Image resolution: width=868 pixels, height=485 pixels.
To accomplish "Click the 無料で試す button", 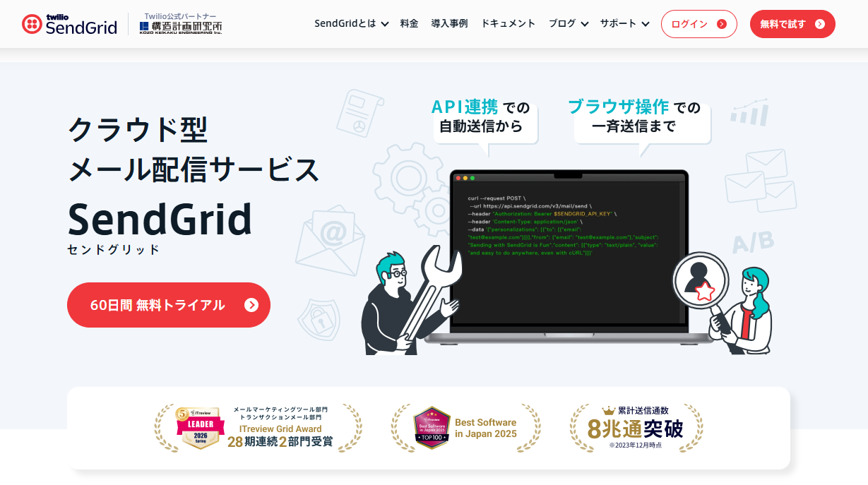I will 792,24.
